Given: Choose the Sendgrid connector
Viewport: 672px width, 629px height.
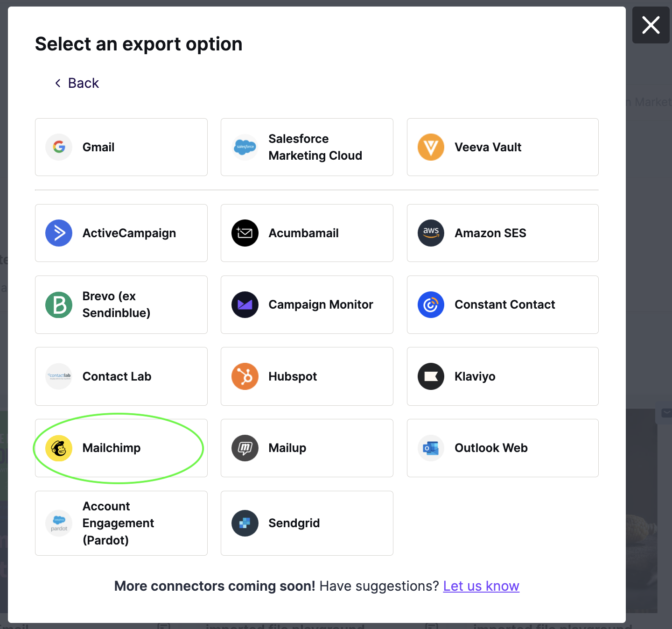Looking at the screenshot, I should (x=307, y=523).
